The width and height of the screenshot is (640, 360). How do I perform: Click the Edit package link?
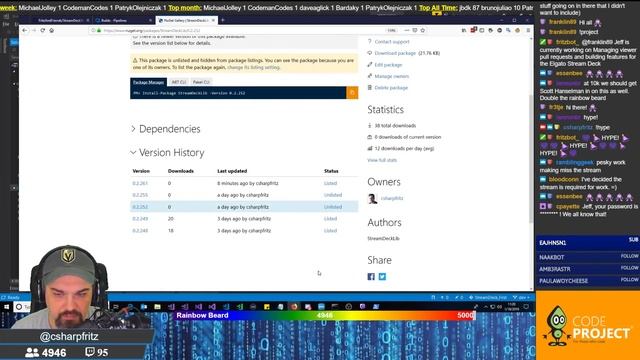pos(388,64)
